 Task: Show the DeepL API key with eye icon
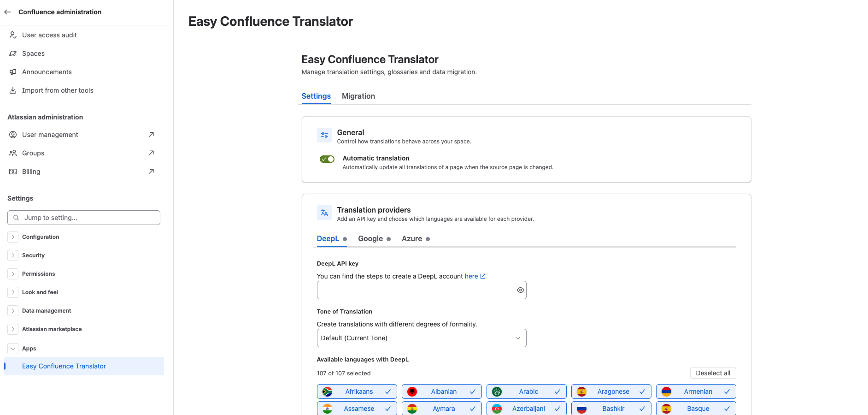click(x=521, y=290)
